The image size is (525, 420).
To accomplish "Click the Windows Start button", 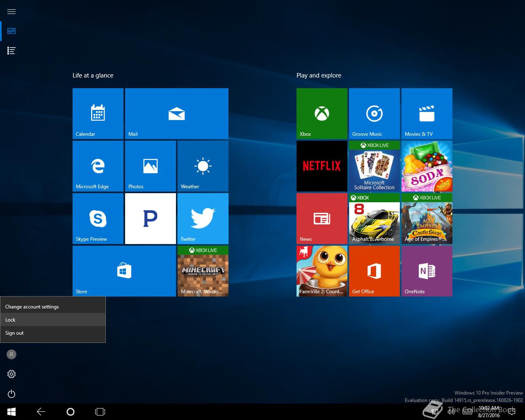I will [11, 412].
